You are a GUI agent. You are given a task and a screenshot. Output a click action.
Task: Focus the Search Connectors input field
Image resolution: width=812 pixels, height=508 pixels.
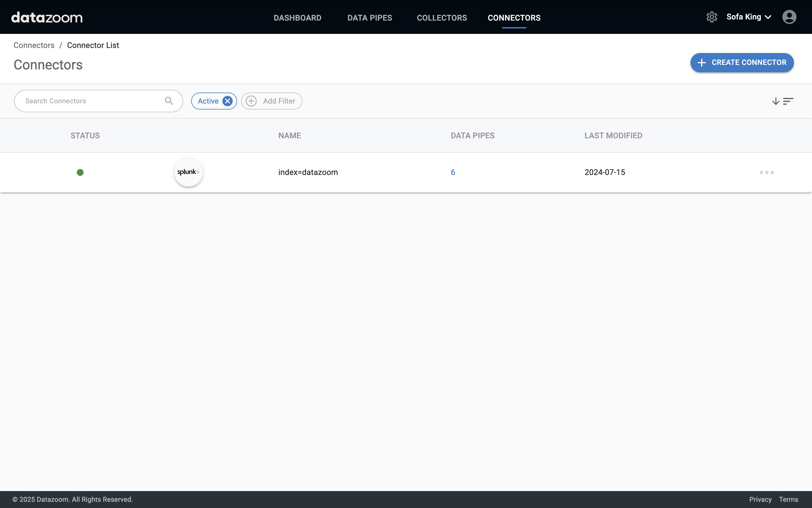tap(99, 101)
